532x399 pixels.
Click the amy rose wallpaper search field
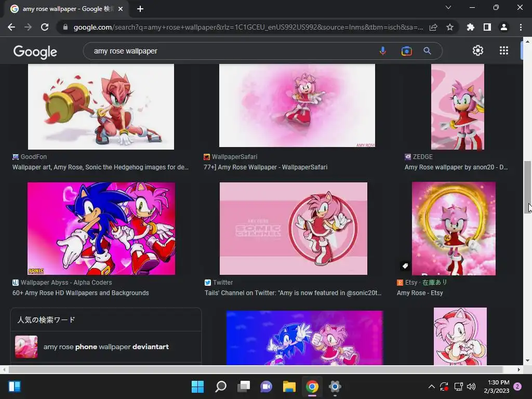tap(231, 51)
